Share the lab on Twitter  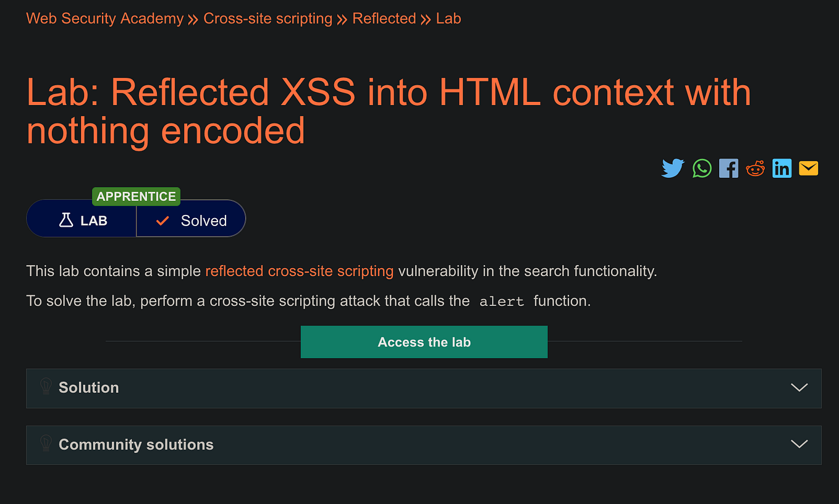point(673,168)
